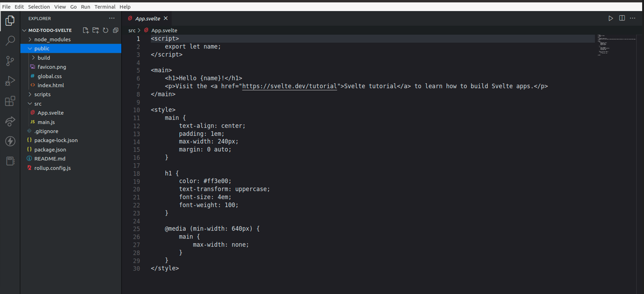644x294 pixels.
Task: Open the Source Control view
Action: pyautogui.click(x=10, y=61)
